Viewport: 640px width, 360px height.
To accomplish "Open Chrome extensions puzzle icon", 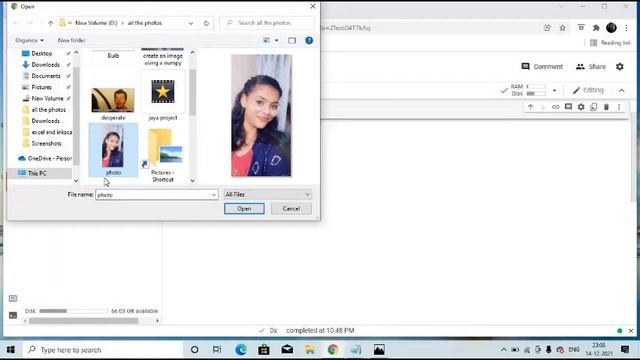I will click(x=596, y=28).
